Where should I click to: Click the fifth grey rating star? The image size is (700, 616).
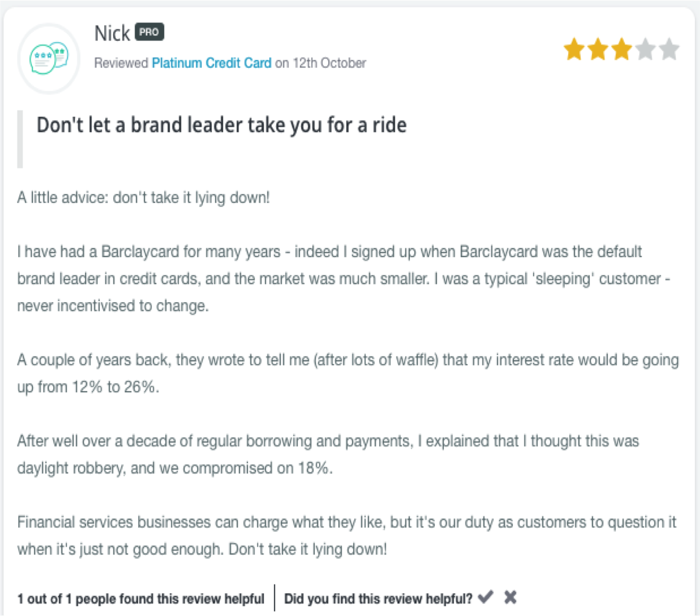[669, 49]
